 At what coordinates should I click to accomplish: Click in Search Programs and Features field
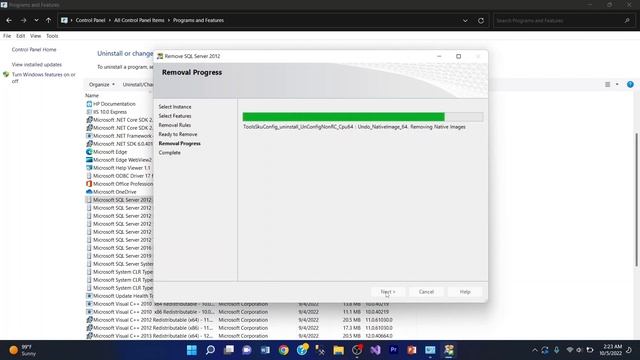pos(564,20)
